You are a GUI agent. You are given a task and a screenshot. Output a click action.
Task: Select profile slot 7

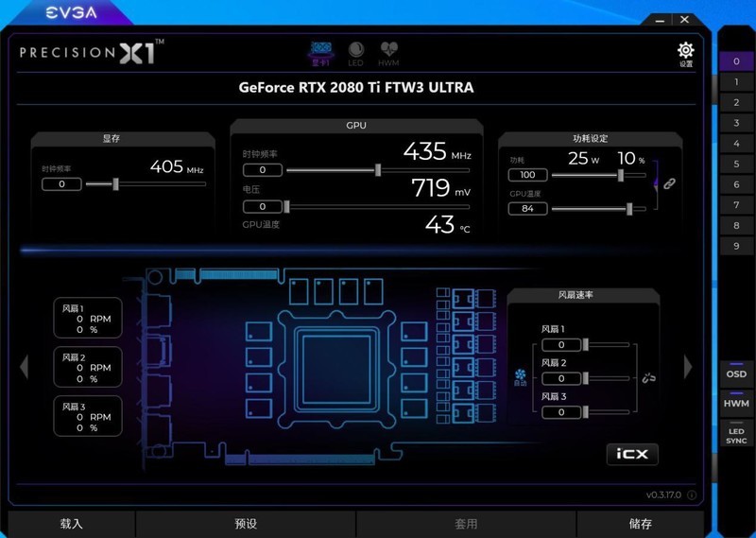click(x=736, y=205)
